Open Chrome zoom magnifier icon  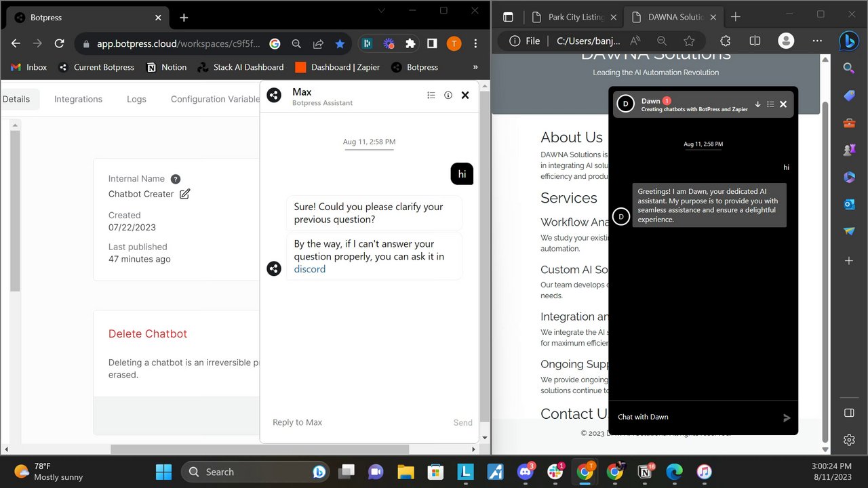[x=296, y=43]
